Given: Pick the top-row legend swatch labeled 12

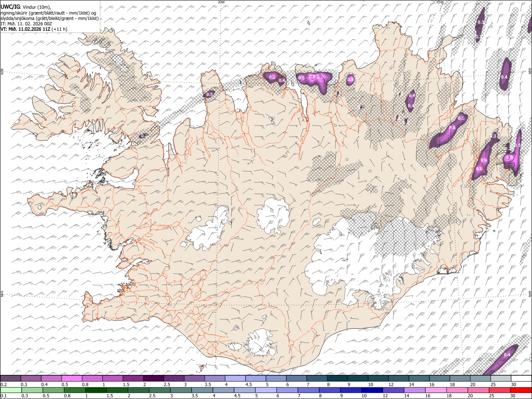Looking at the screenshot, I should coord(399,379).
